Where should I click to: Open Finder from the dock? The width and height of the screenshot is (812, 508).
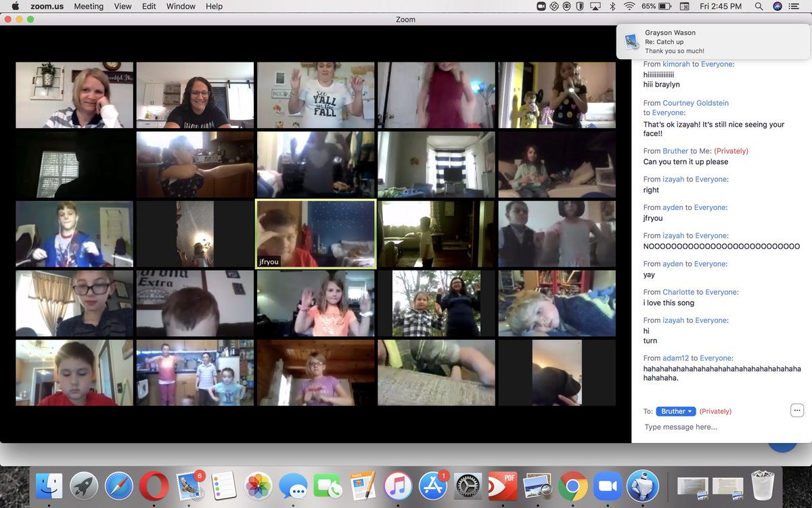[x=49, y=486]
